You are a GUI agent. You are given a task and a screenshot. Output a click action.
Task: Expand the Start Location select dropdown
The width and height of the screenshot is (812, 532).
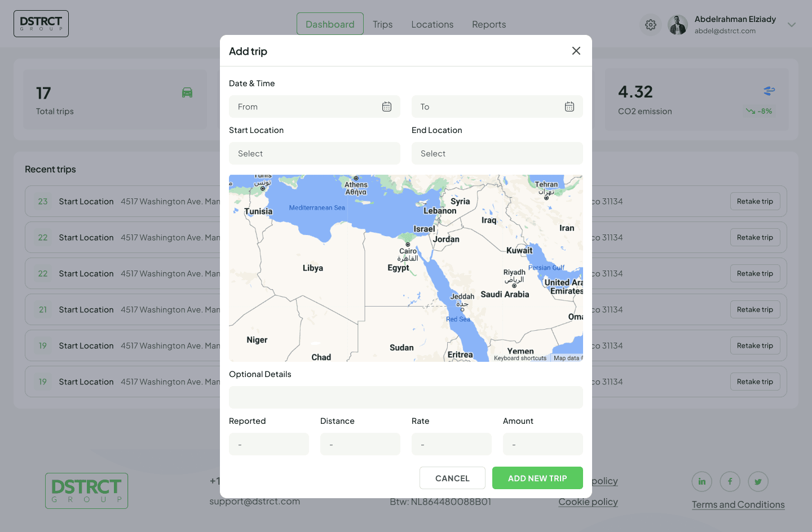[x=315, y=153]
